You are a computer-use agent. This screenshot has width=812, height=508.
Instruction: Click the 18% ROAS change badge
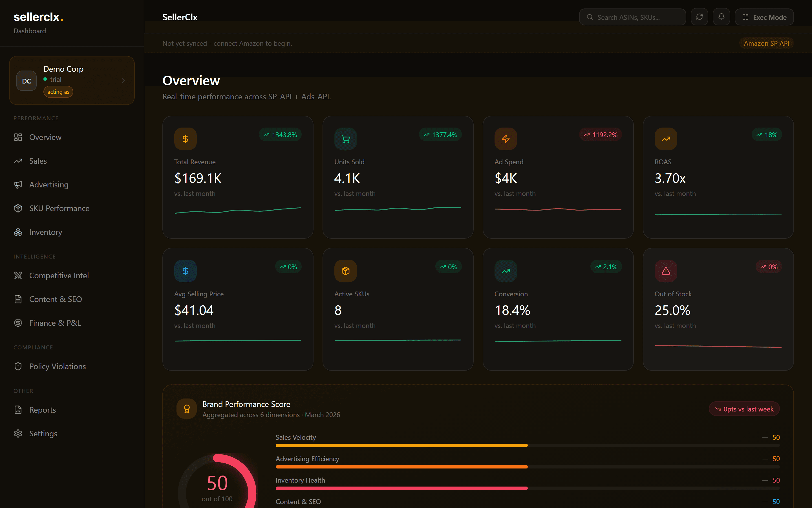point(767,135)
